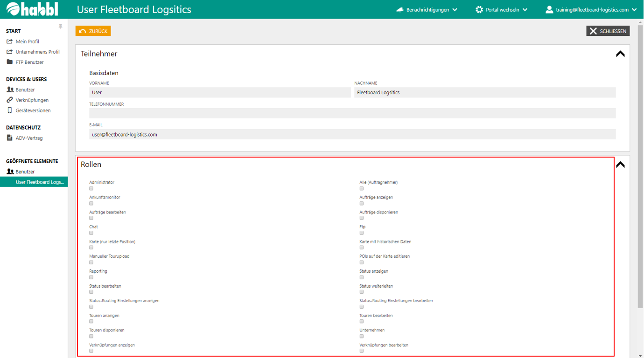Open Unternehmens Profil in the sidebar
644x358 pixels.
37,52
